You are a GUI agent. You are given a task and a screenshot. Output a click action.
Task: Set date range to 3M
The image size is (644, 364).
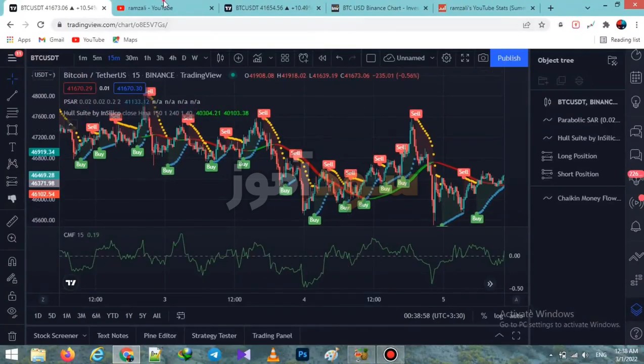[81, 316]
